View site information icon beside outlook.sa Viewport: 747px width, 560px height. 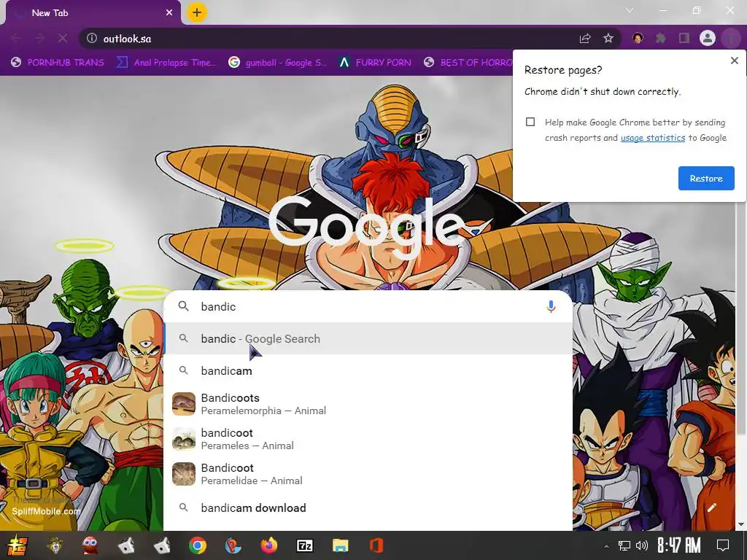92,38
